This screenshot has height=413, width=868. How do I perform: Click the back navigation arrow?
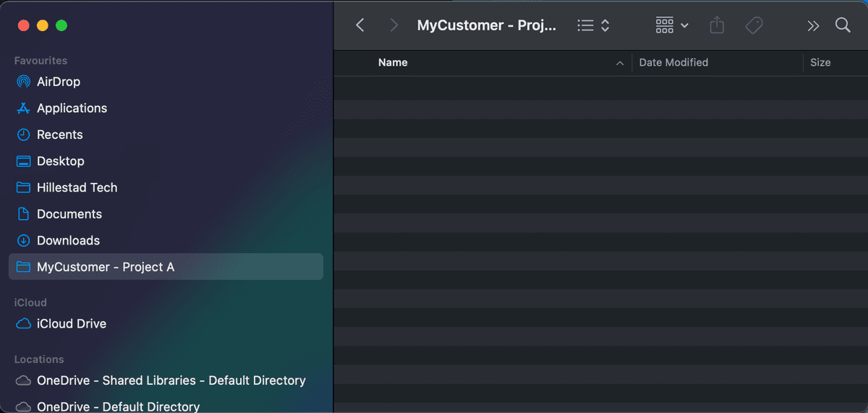click(360, 25)
